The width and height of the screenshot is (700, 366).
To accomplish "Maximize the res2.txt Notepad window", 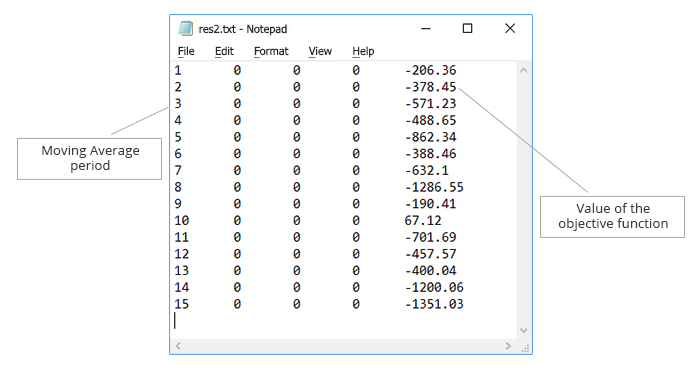I will pos(467,29).
